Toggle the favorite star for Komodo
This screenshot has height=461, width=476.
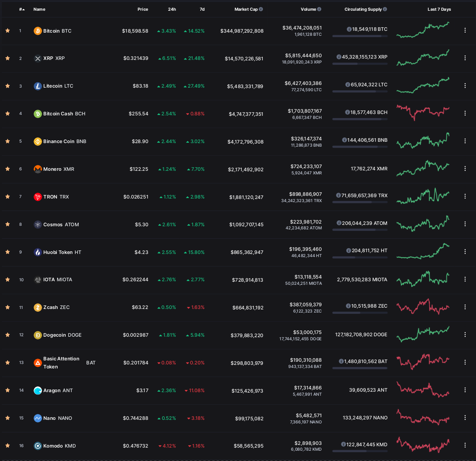click(x=8, y=446)
